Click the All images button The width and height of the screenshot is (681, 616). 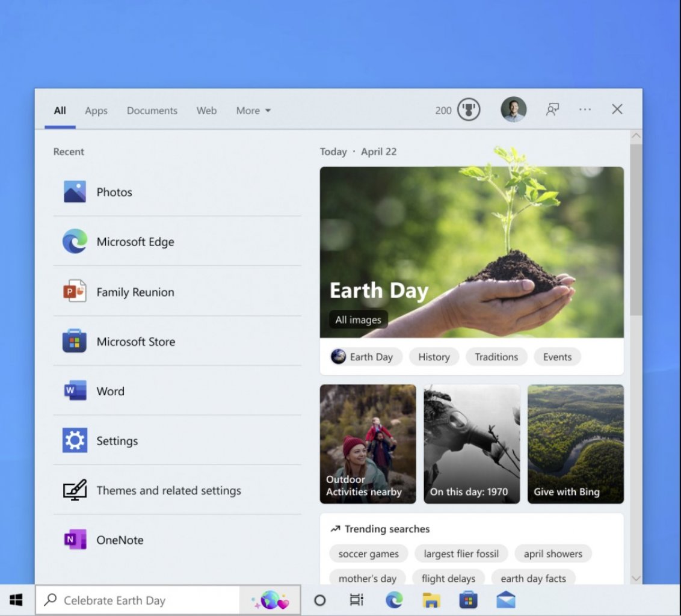coord(358,319)
